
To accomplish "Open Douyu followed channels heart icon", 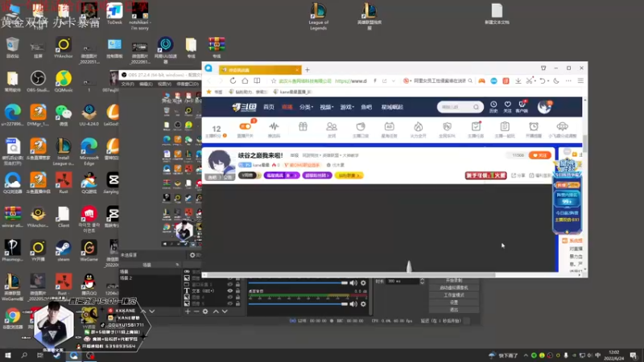I will (508, 107).
